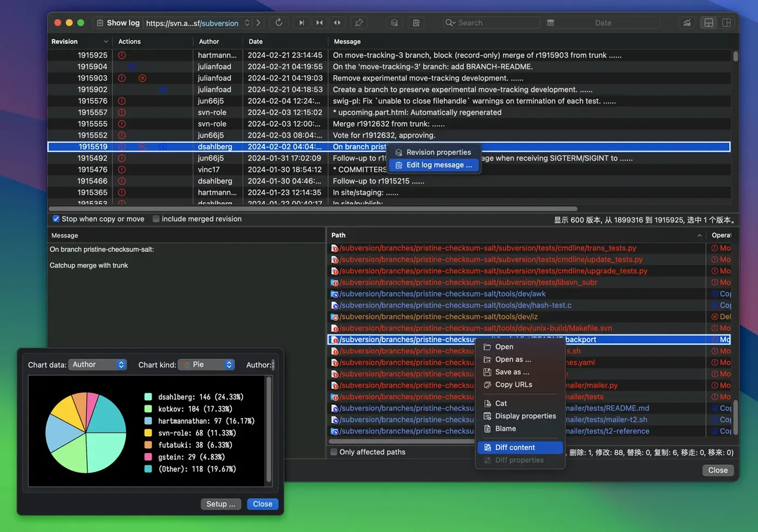This screenshot has height=532, width=758.
Task: Click inside the Search field
Action: click(x=493, y=23)
